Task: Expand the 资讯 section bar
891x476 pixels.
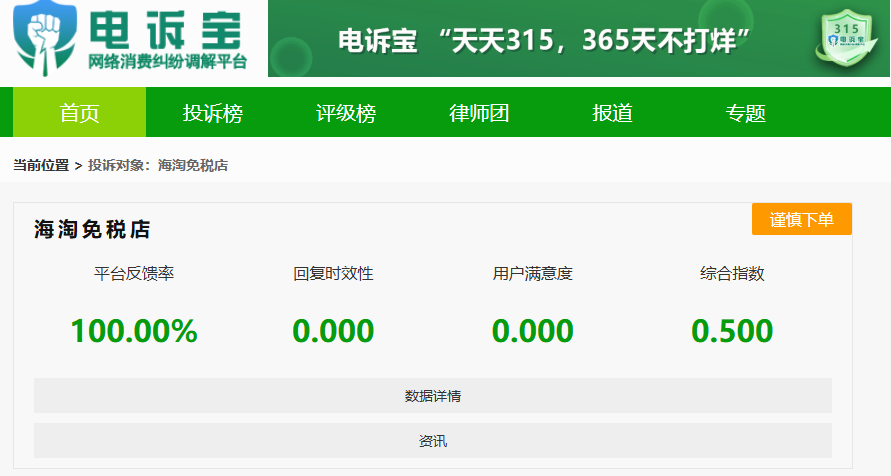Action: [x=433, y=441]
